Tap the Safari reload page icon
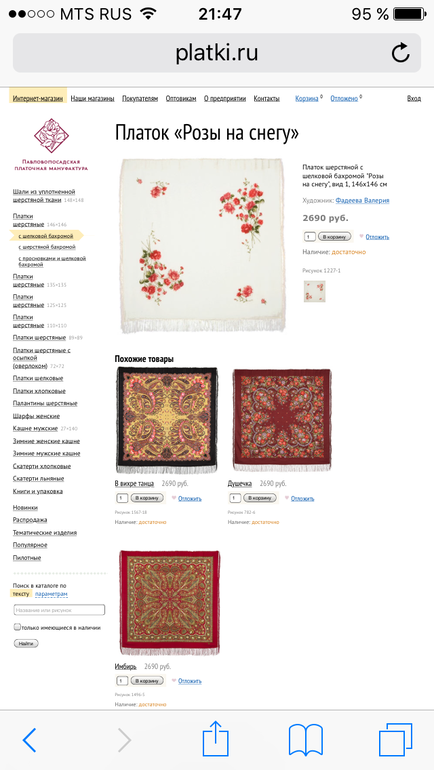This screenshot has width=434, height=770. [x=400, y=53]
